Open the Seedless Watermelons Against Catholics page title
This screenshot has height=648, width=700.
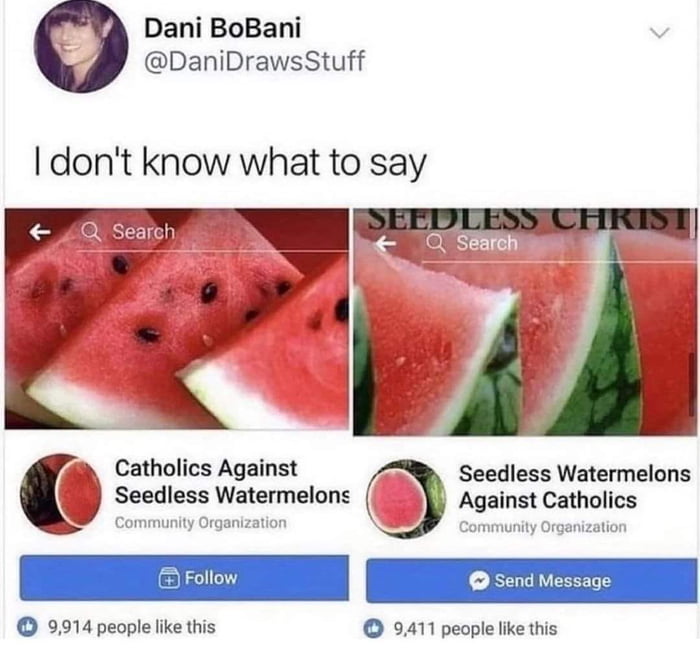[574, 486]
